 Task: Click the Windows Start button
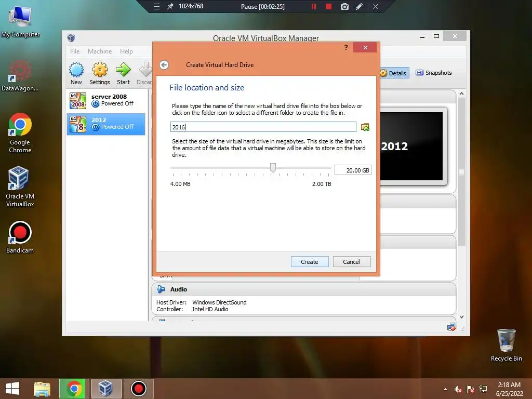(x=12, y=389)
